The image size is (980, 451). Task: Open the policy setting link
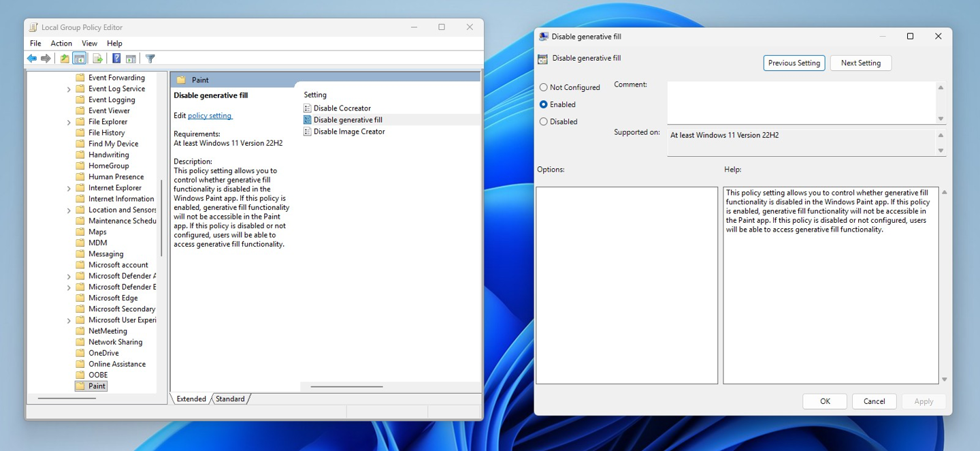point(210,116)
